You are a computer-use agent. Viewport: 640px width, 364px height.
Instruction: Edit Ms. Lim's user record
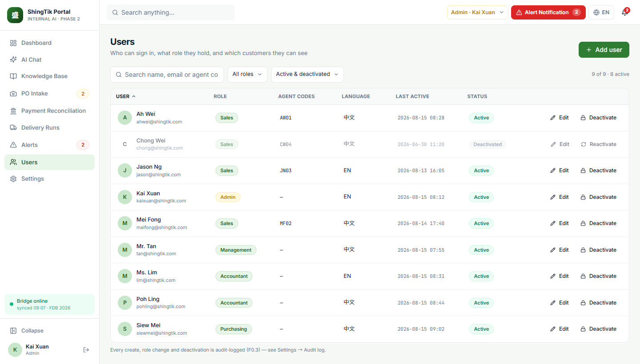(x=560, y=276)
